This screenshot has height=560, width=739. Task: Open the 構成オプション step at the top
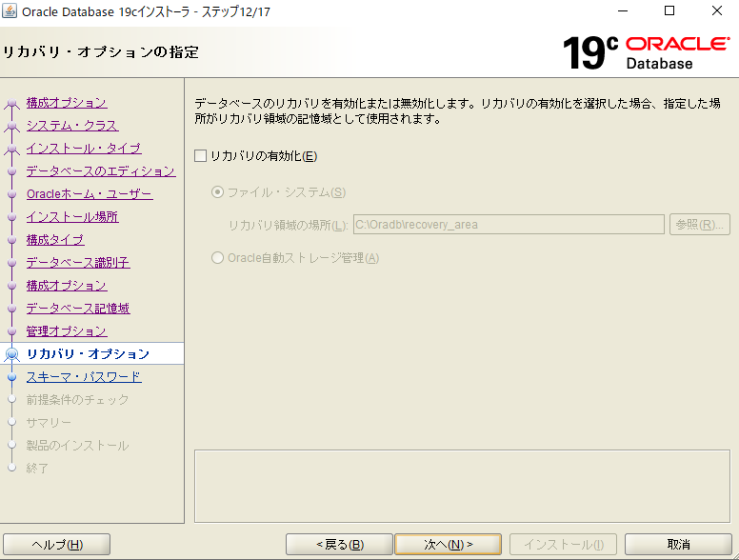(x=67, y=103)
